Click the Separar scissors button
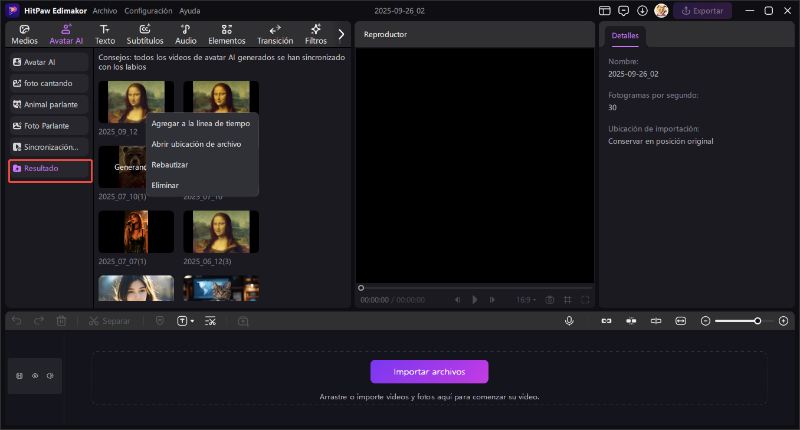 pos(110,321)
